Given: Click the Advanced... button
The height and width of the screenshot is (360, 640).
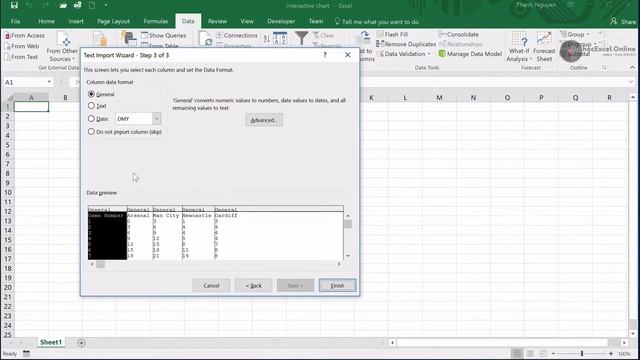Looking at the screenshot, I should coord(264,120).
